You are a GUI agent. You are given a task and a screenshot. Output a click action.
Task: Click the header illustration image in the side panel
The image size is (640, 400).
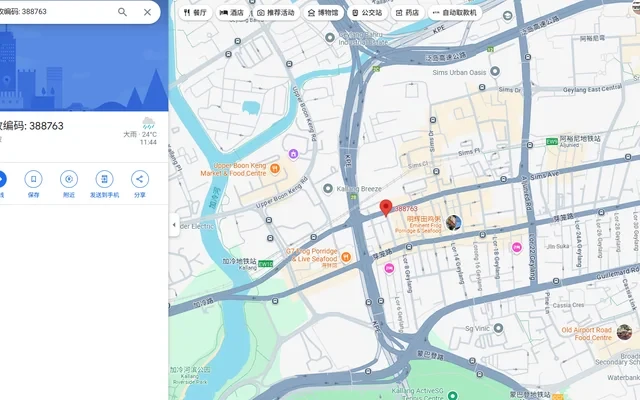(84, 67)
